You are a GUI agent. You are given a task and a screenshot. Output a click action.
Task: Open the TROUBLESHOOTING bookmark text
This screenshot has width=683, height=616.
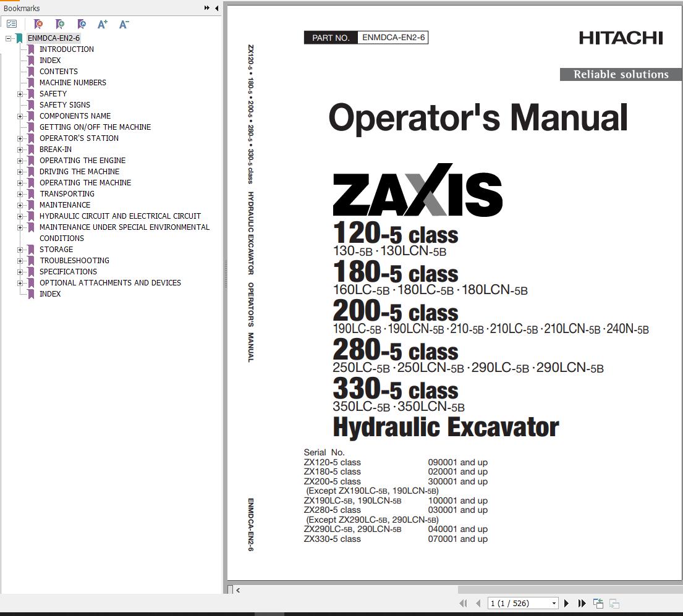tap(74, 260)
